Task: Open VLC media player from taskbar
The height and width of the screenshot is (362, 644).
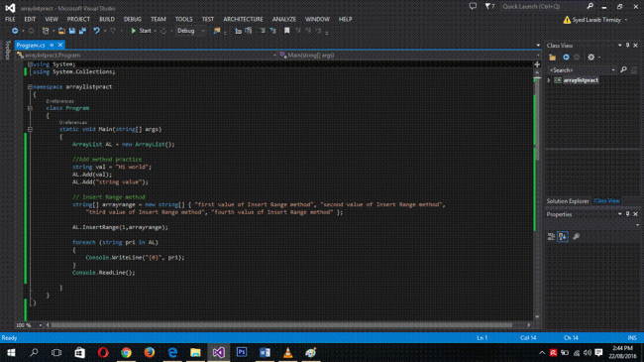Action: coord(288,352)
